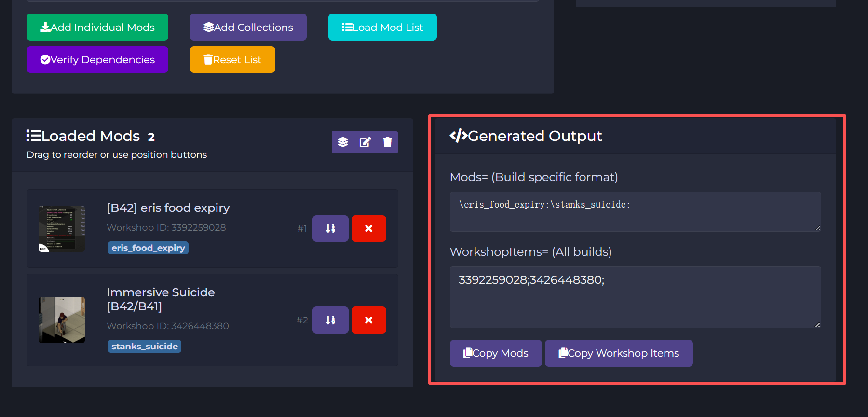Image resolution: width=868 pixels, height=417 pixels.
Task: Remove Immersive Suicide mod with red X
Action: click(368, 320)
